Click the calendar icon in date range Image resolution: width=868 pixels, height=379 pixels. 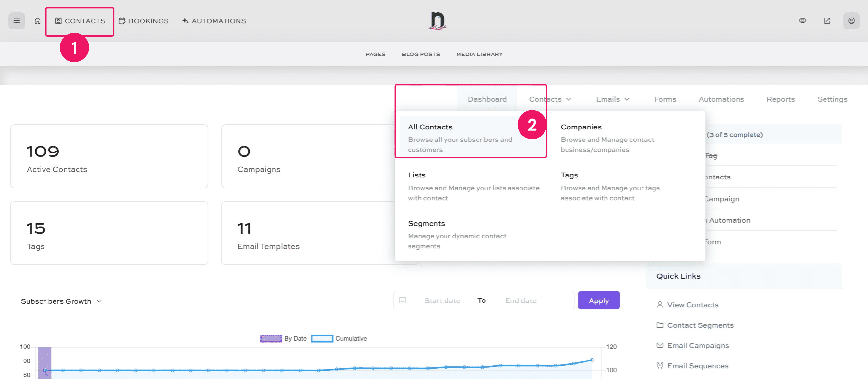coord(402,300)
